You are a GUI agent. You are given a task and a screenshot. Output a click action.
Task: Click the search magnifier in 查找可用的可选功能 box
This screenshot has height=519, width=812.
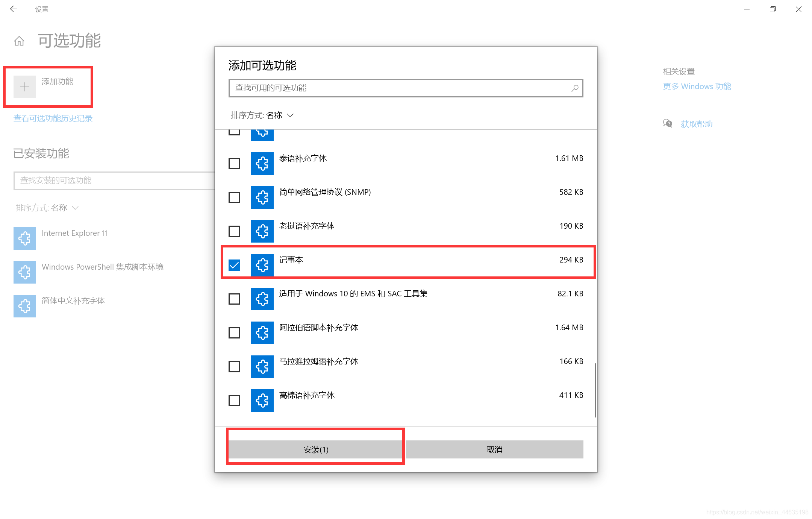(x=575, y=88)
